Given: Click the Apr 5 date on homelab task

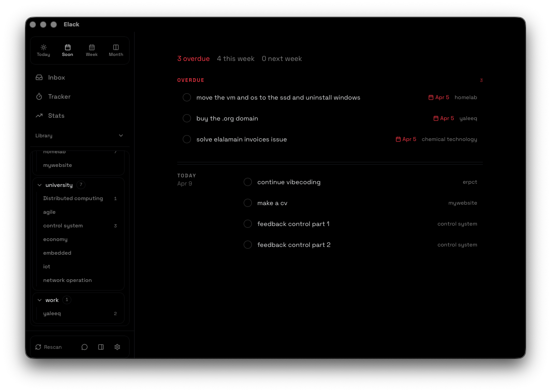Looking at the screenshot, I should click(x=439, y=98).
